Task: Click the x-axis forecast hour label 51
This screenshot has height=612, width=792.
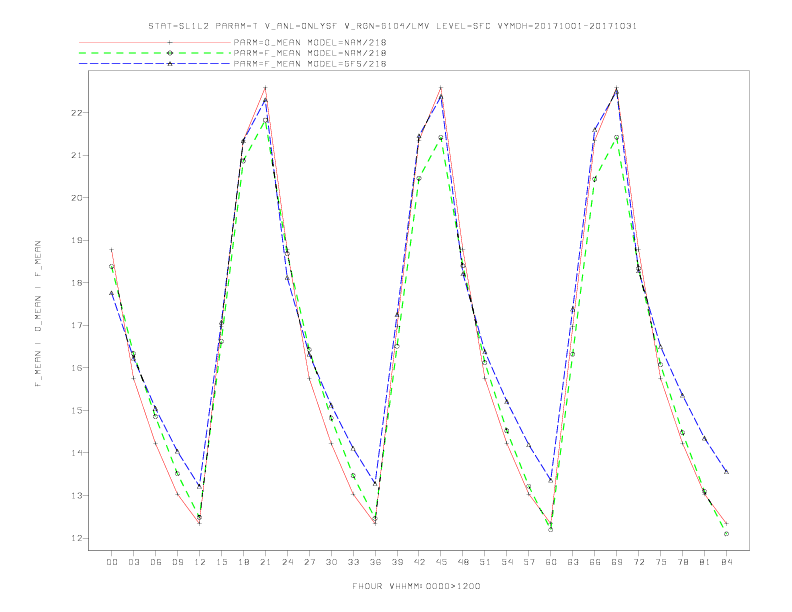Action: click(485, 562)
